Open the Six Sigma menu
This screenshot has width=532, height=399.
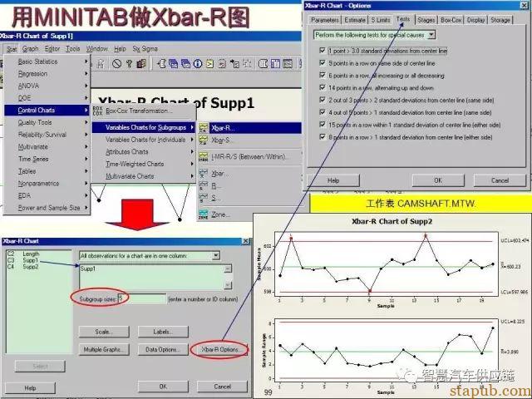click(x=145, y=49)
